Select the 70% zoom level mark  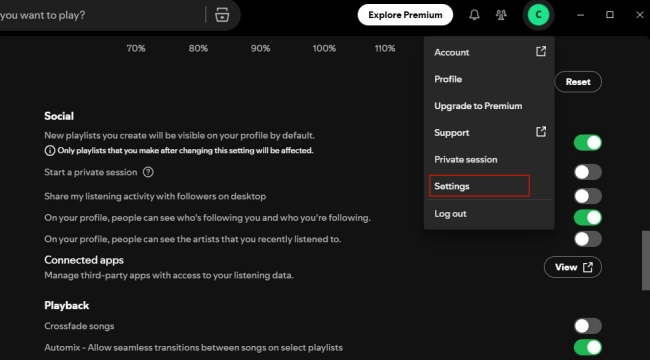pyautogui.click(x=136, y=49)
